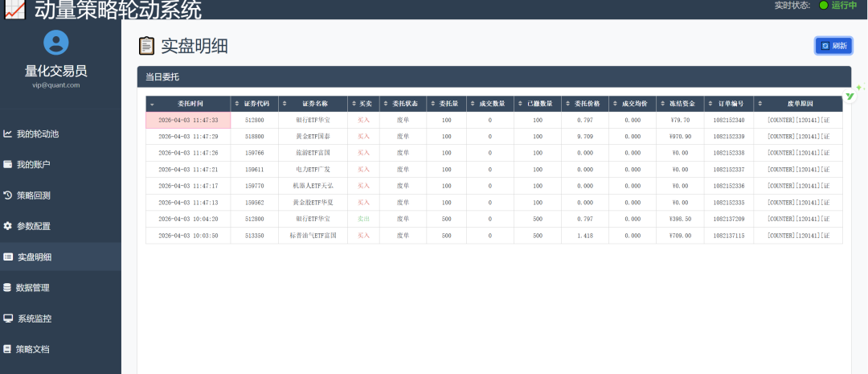Screen dimensions: 868x374
Task: Click 废单 status in the 159611 row
Action: coord(403,170)
